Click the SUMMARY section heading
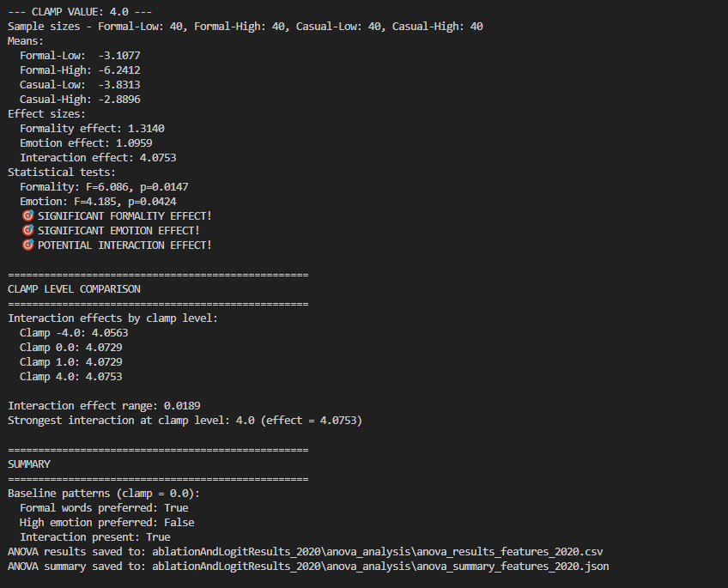 tap(29, 464)
